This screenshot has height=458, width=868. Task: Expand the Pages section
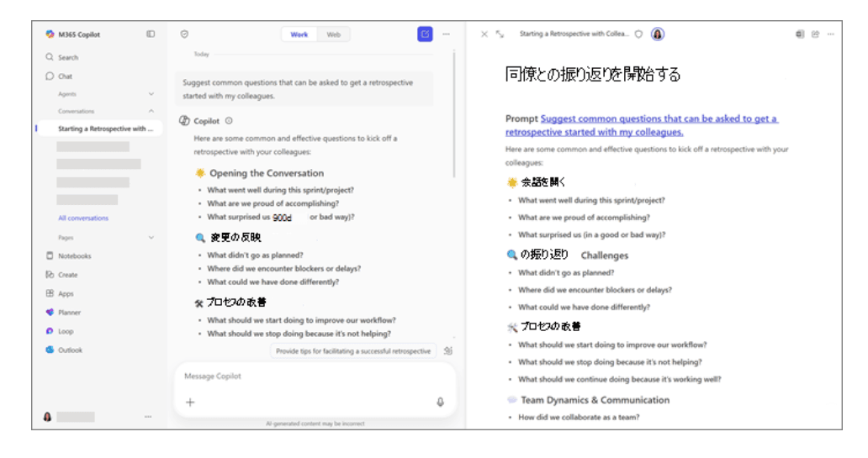(151, 238)
